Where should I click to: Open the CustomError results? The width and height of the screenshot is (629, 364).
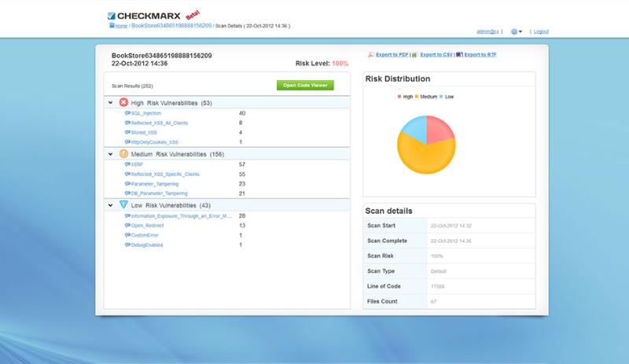click(145, 235)
